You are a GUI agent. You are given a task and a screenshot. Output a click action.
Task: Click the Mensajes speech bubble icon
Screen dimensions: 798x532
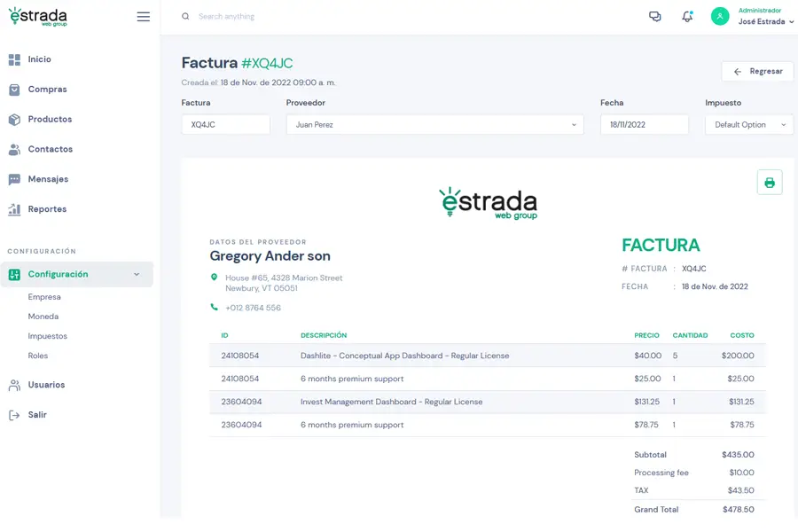point(14,179)
